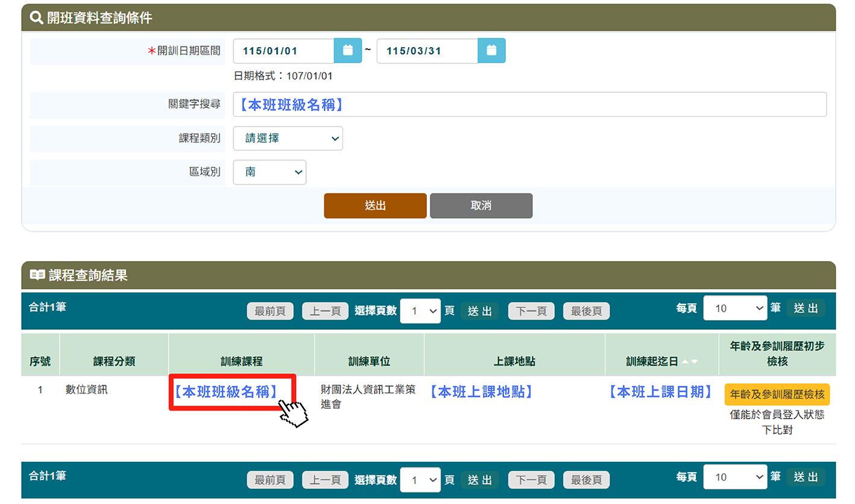Image resolution: width=855 pixels, height=504 pixels.
Task: Click the 本班上課地點 location link
Action: [x=481, y=392]
